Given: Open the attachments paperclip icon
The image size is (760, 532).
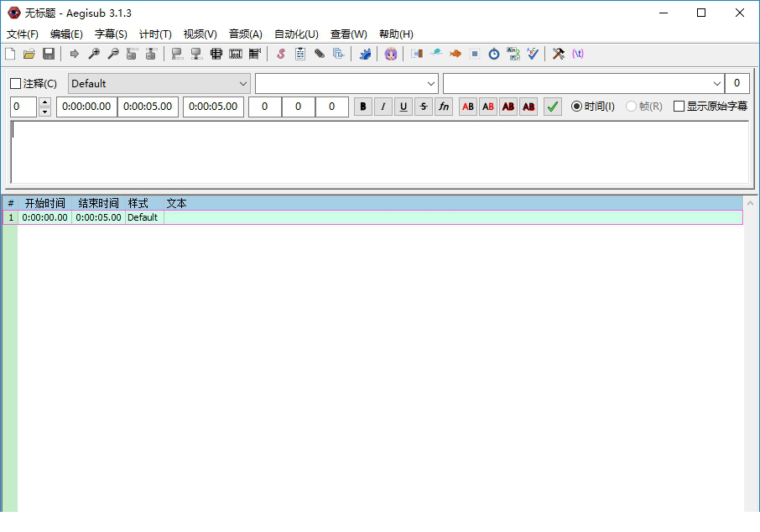Looking at the screenshot, I should click(x=320, y=54).
